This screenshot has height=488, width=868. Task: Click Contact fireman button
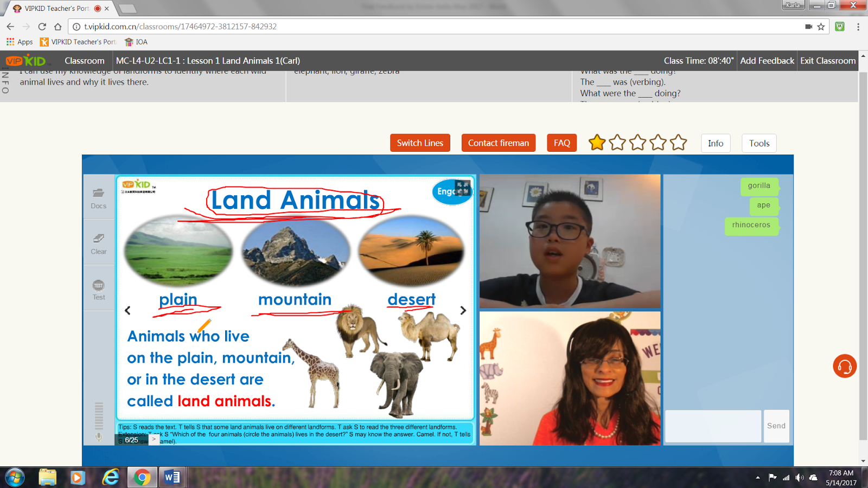[x=499, y=143]
